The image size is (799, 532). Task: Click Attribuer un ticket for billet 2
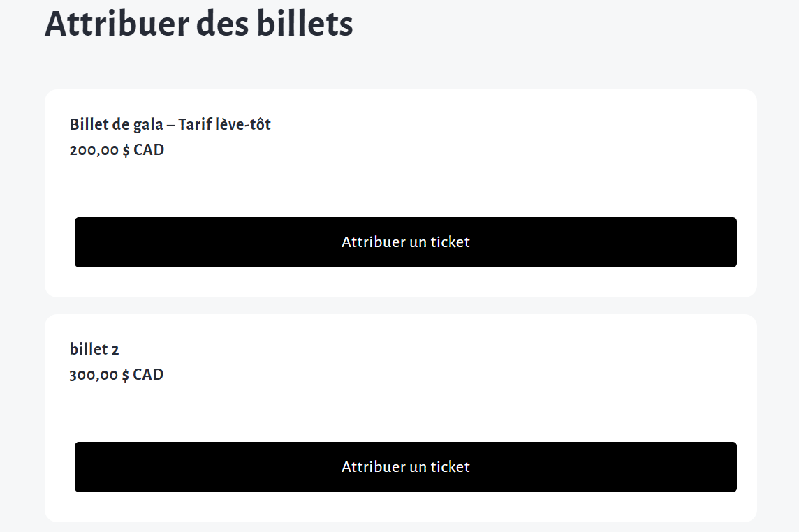click(405, 467)
